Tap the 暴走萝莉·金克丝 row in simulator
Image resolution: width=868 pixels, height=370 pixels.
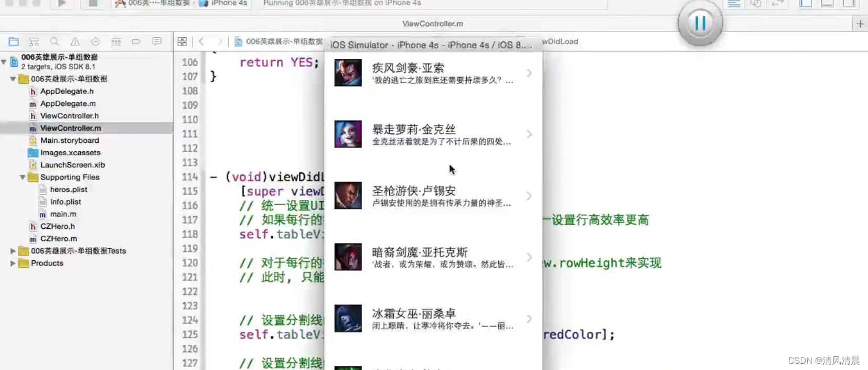pos(433,134)
